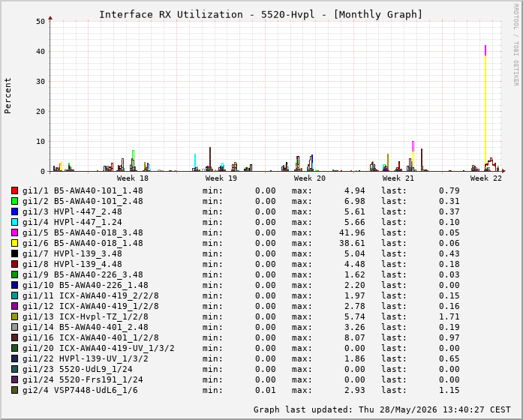523x420 pixels.
Task: Click legend label gi1/16 ICX-AWA40-401_1/2/8
Action: click(x=91, y=337)
